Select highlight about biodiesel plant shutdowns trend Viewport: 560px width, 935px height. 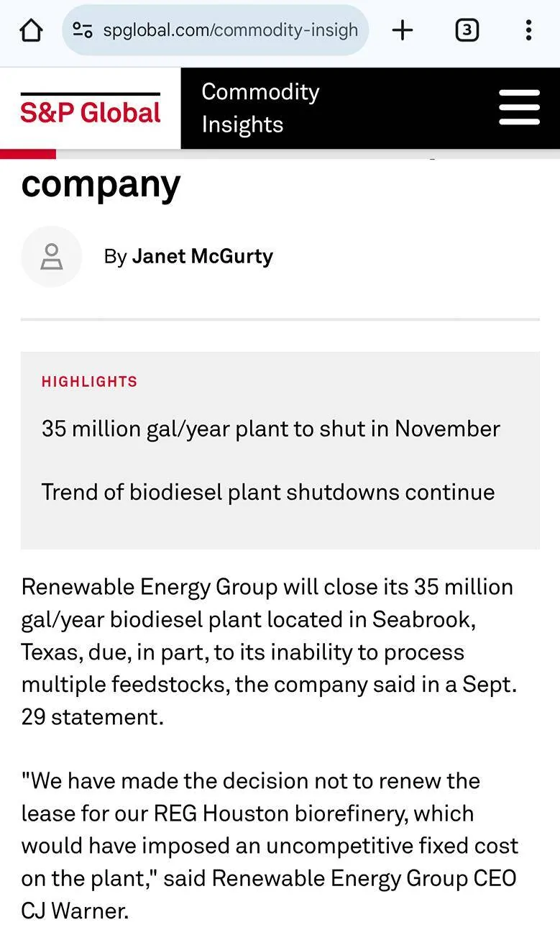click(x=268, y=493)
